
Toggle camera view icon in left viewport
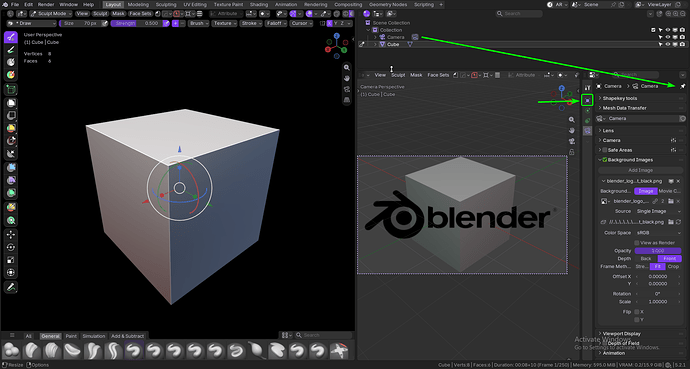tap(347, 89)
